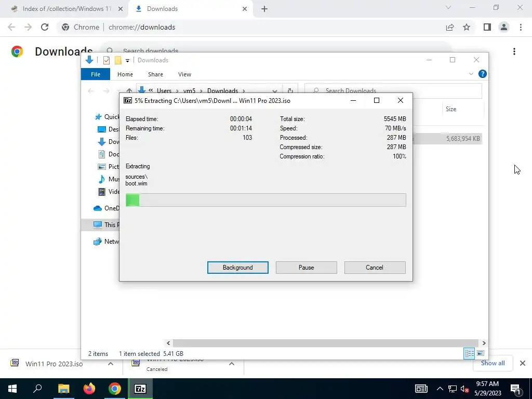
Task: Open the View ribbon tab
Action: [184, 74]
